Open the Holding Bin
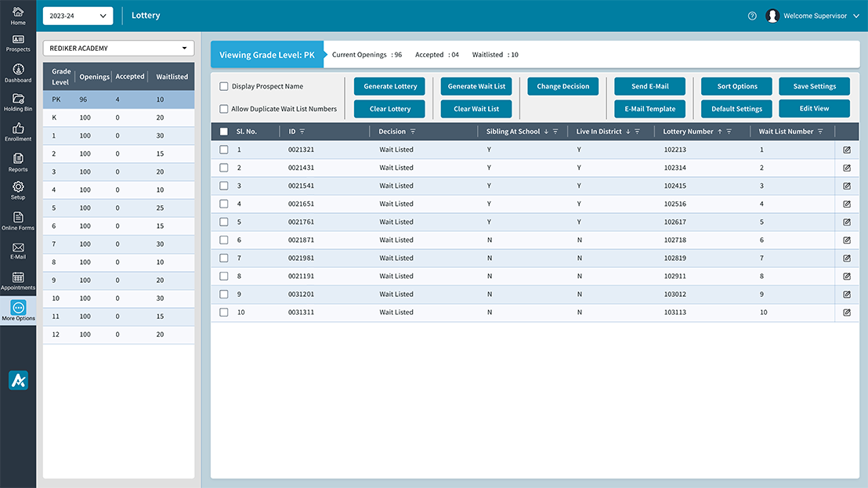The height and width of the screenshot is (488, 868). [17, 103]
